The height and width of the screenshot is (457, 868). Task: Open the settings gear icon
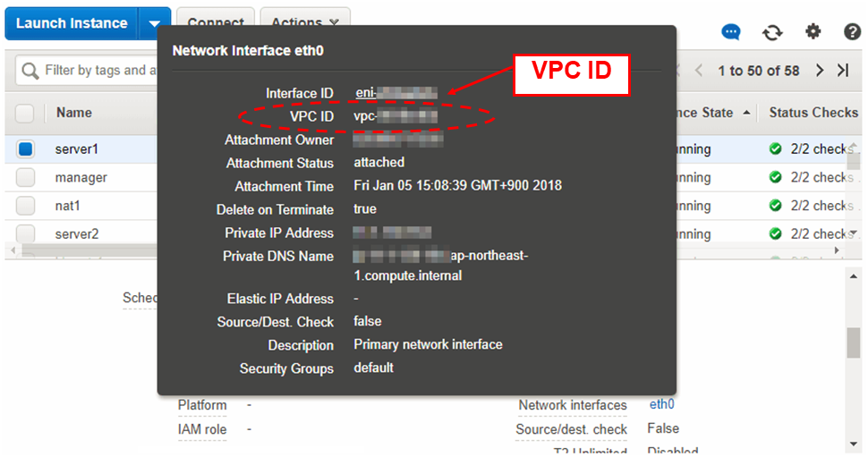[x=813, y=32]
